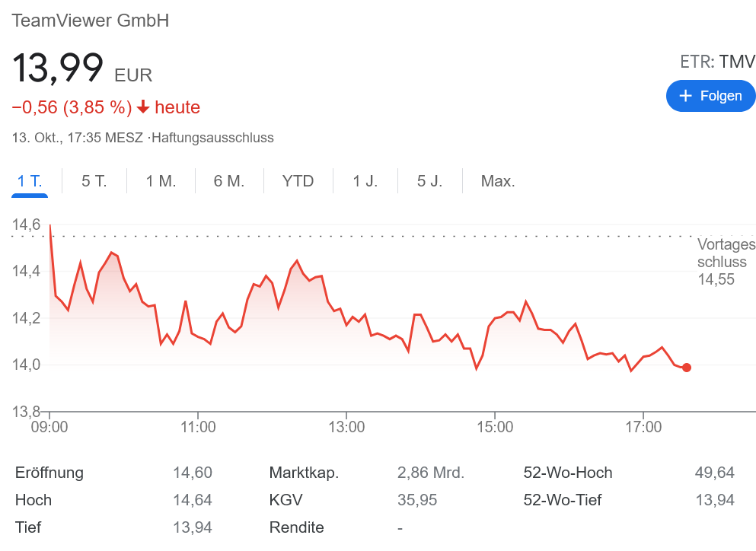Click the 13:00 mark on the time axis
Image resolution: width=756 pixels, height=551 pixels.
click(346, 427)
